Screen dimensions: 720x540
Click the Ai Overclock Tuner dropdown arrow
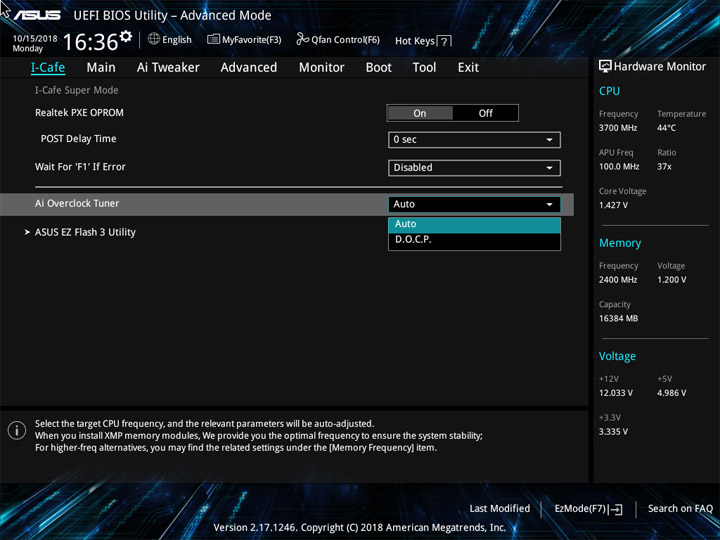tap(549, 204)
